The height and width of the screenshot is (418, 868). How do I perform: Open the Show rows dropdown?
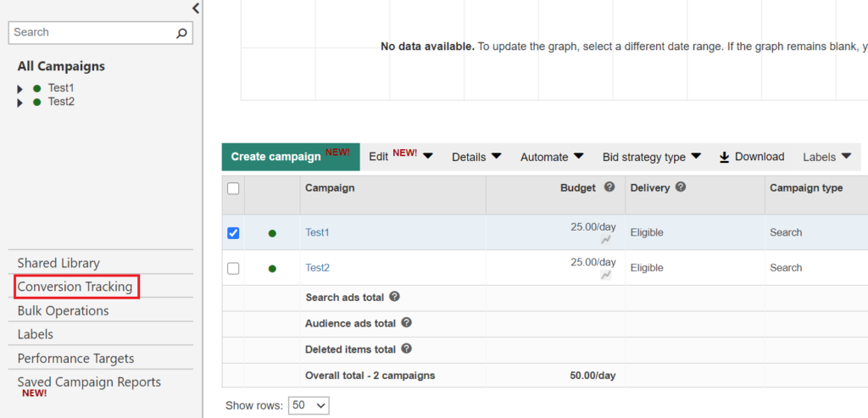coord(309,406)
